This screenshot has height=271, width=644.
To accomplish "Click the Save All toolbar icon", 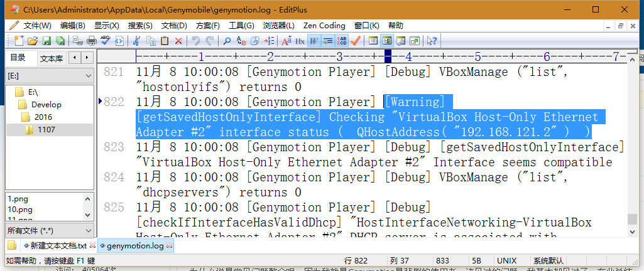I will coord(60,41).
